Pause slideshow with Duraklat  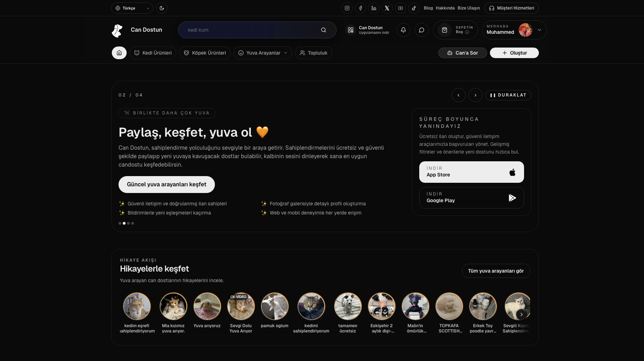pos(508,95)
